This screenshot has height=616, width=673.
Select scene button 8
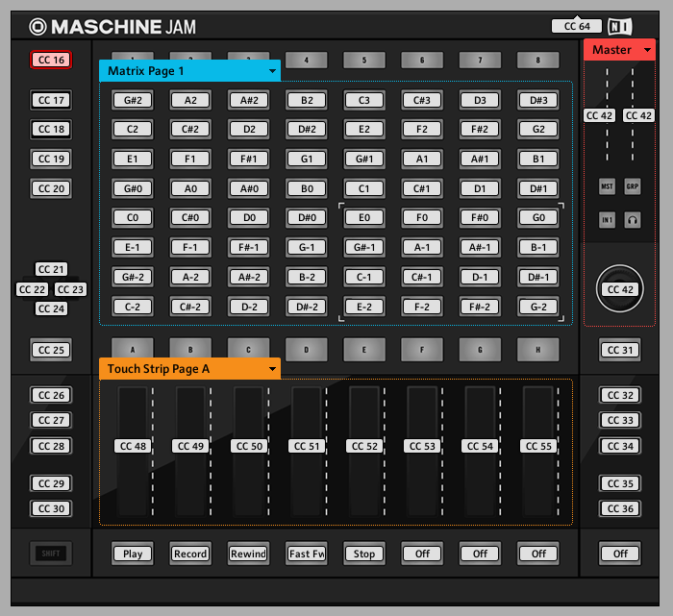[537, 60]
